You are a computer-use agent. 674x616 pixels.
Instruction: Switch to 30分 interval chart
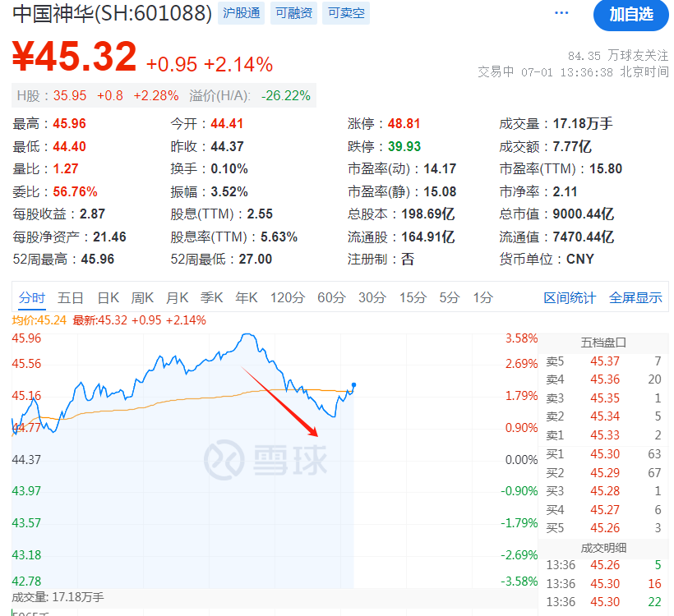point(372,297)
